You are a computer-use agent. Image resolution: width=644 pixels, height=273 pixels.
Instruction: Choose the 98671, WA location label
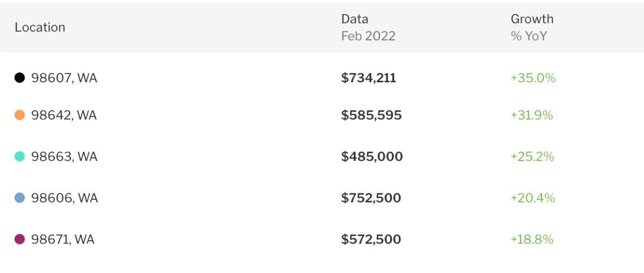click(x=63, y=239)
